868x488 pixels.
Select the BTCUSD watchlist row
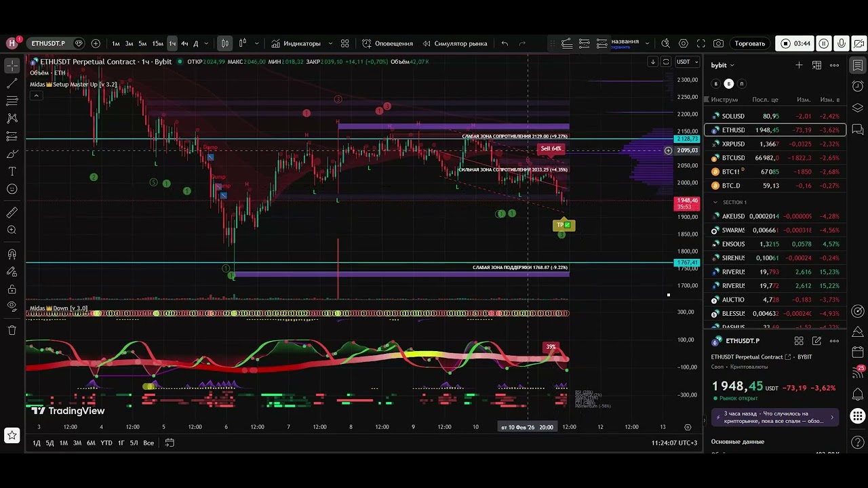(775, 158)
